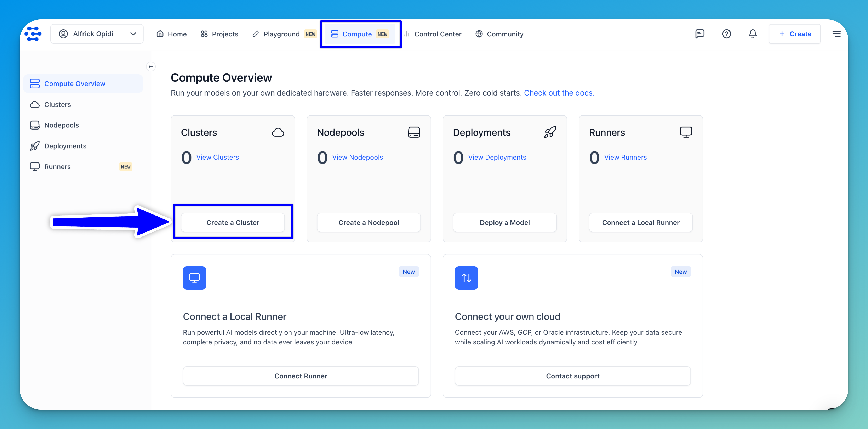Image resolution: width=868 pixels, height=429 pixels.
Task: Open notifications bell
Action: (752, 34)
